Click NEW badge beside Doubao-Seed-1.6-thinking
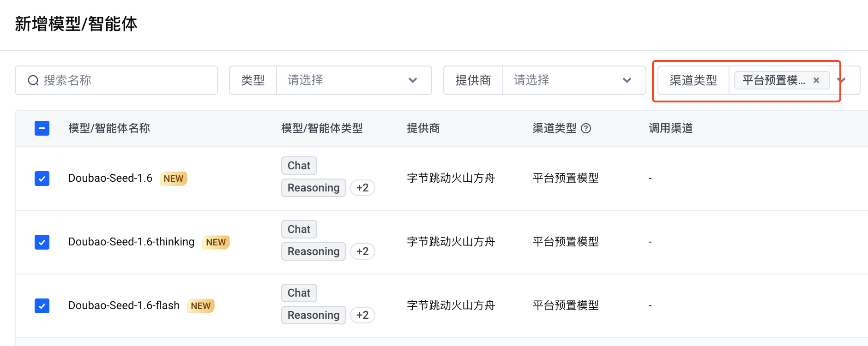 pyautogui.click(x=216, y=242)
